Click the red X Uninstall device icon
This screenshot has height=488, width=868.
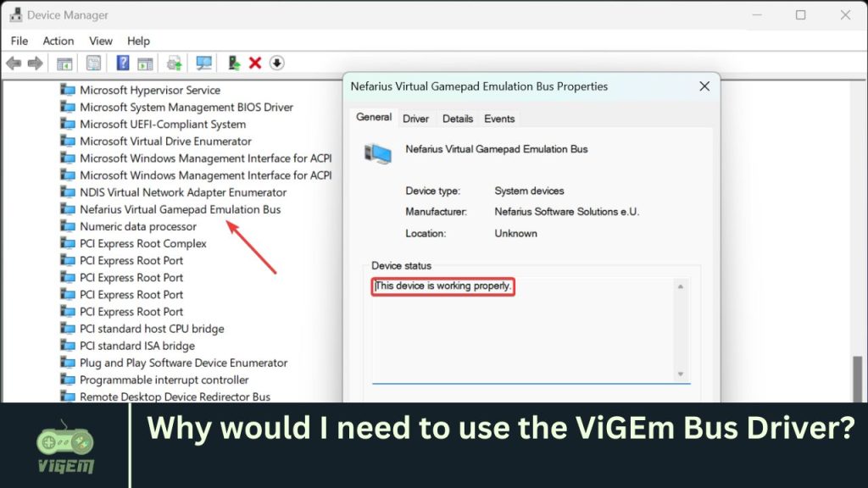254,63
